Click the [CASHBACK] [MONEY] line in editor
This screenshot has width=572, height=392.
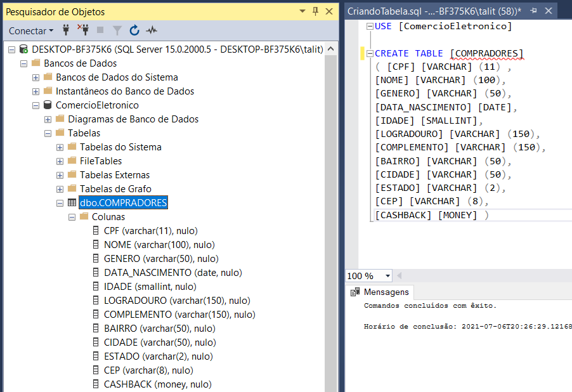(432, 215)
